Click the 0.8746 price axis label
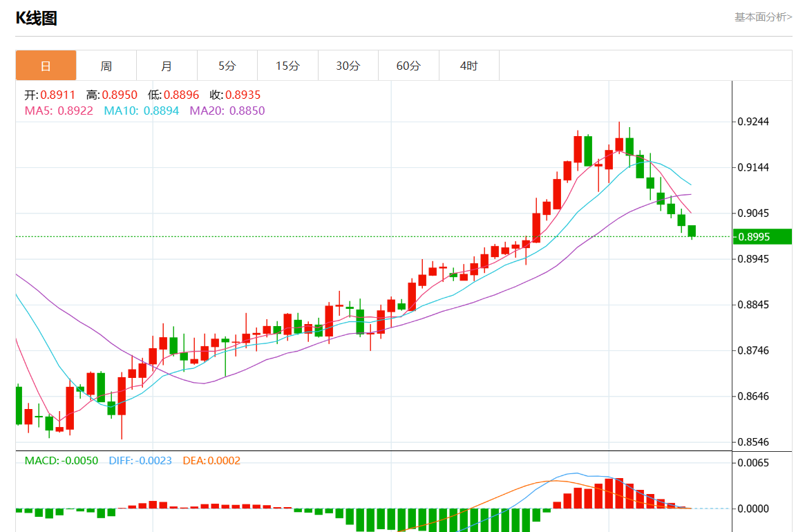 pyautogui.click(x=754, y=350)
